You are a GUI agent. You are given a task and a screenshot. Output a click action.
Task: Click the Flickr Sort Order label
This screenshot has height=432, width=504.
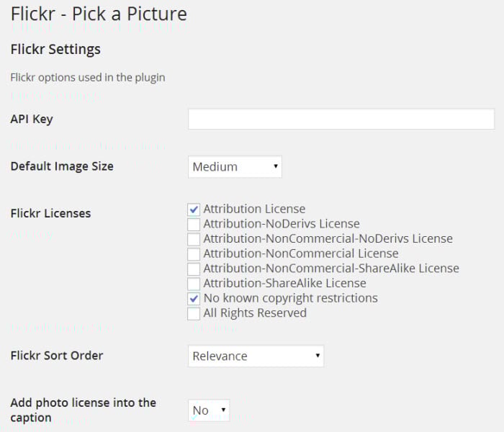(57, 356)
